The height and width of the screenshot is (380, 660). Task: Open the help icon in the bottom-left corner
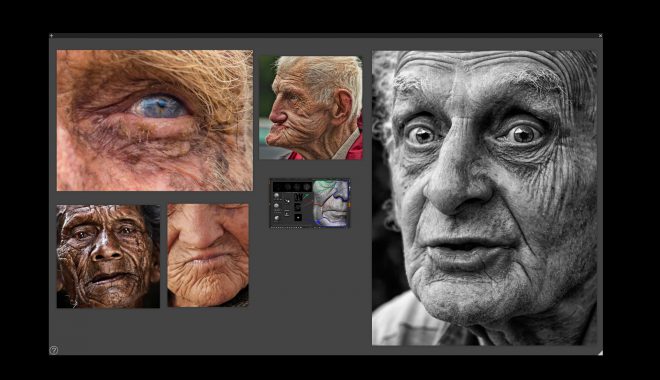point(53,350)
